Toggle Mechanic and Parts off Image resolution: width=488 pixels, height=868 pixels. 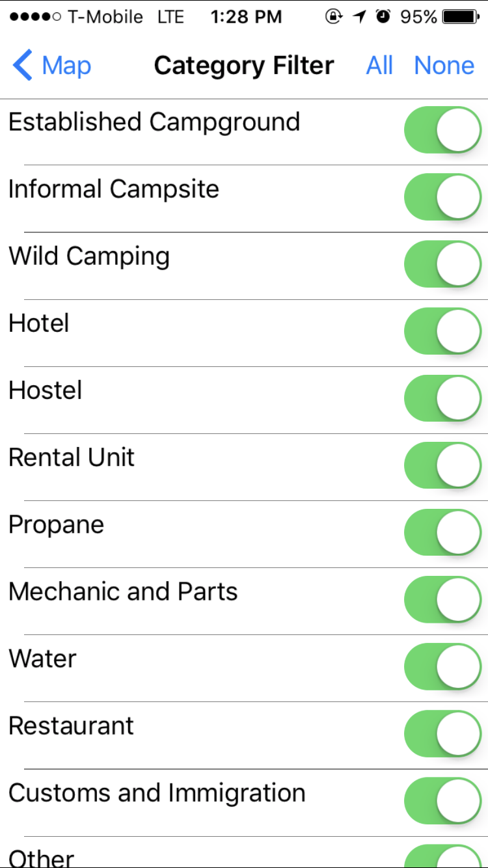pos(442,599)
